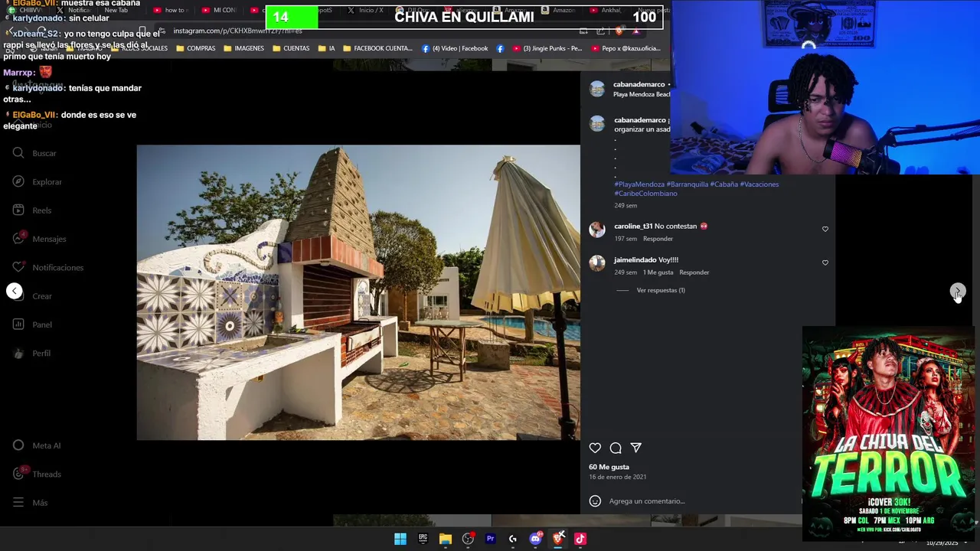Viewport: 980px width, 551px height.
Task: Click the comment bubble icon
Action: point(616,448)
